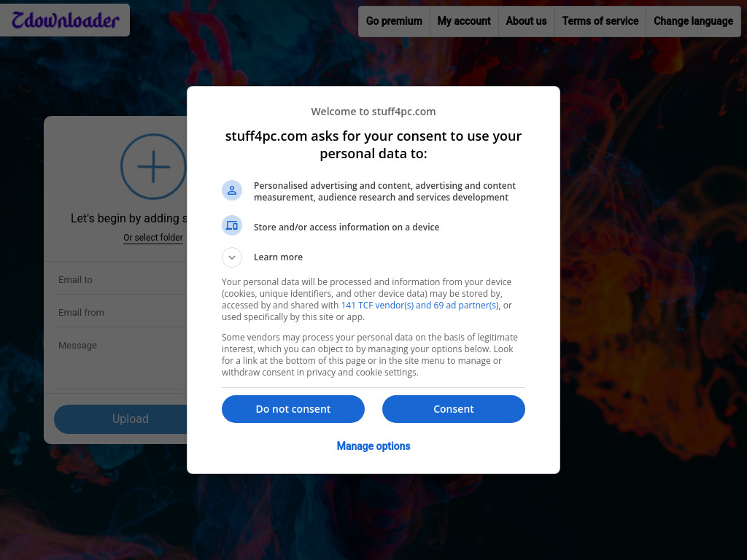Image resolution: width=747 pixels, height=560 pixels.
Task: Open the Go premium menu item
Action: tap(394, 21)
